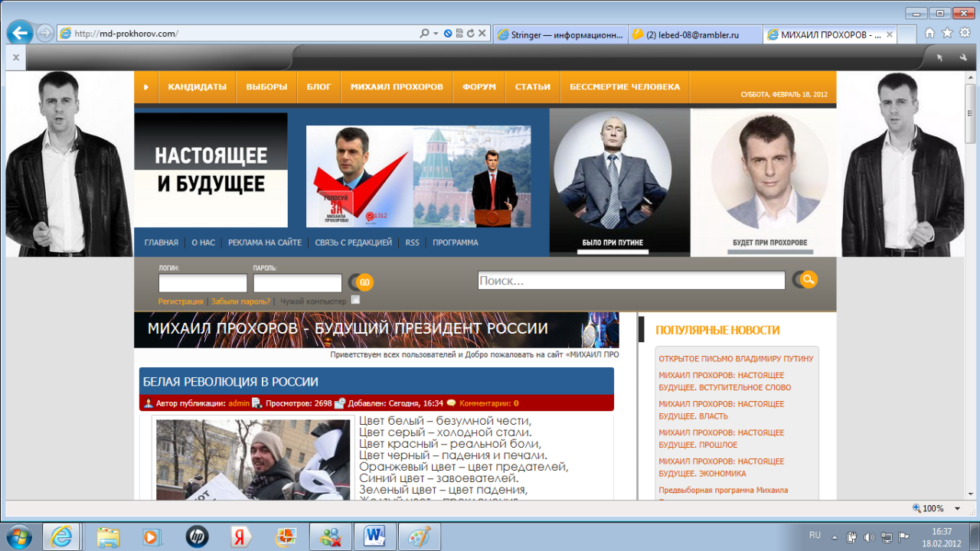This screenshot has height=551, width=980.
Task: Check the Чужой компьютер checkbox
Action: (x=355, y=300)
